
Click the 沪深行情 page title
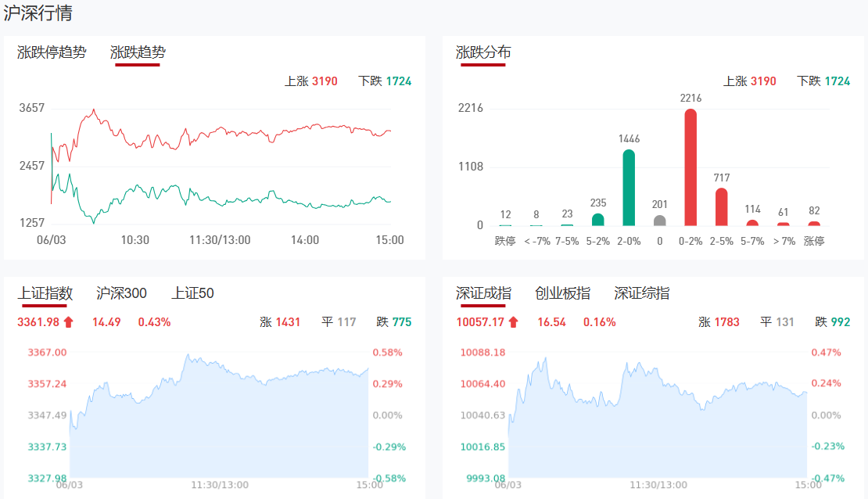(x=39, y=13)
